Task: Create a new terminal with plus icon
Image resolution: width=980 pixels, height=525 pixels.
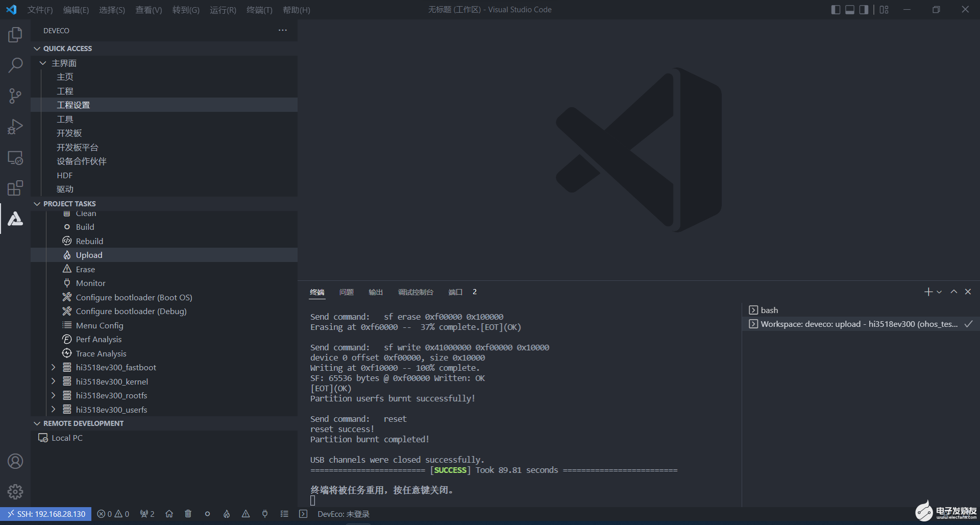Action: click(x=928, y=292)
